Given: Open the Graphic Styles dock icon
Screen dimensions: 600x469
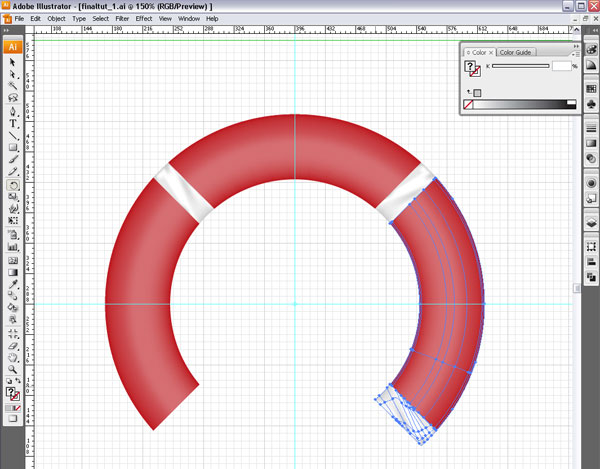Looking at the screenshot, I should [x=591, y=198].
